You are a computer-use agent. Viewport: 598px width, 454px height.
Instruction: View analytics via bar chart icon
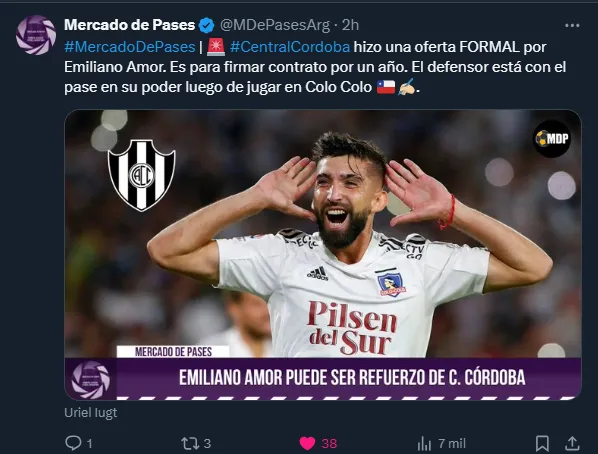pos(424,443)
